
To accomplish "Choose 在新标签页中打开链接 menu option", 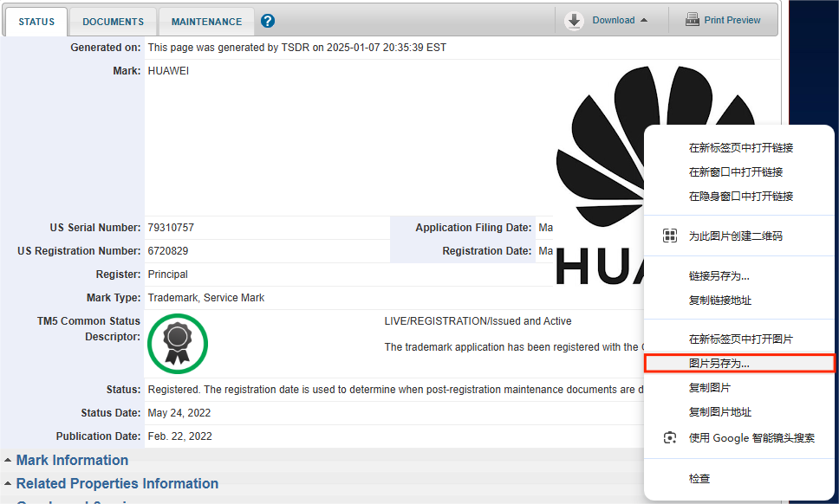I will point(740,148).
